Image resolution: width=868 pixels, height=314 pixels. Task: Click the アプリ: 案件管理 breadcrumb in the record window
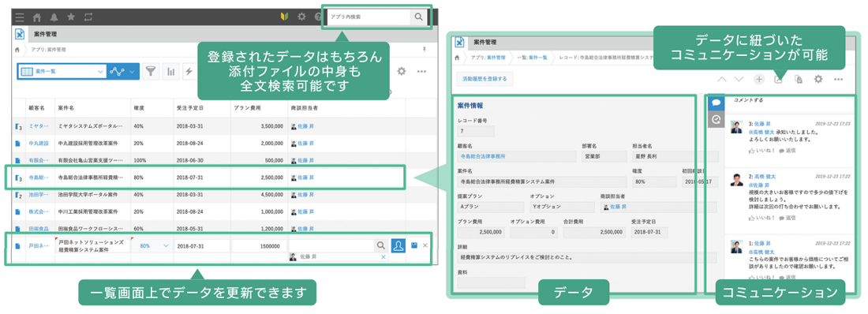(488, 57)
